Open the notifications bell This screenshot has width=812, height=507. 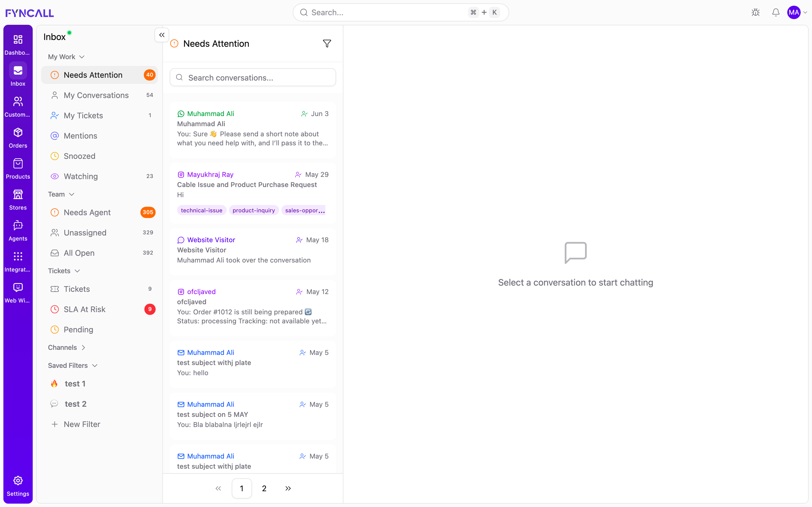pyautogui.click(x=776, y=12)
